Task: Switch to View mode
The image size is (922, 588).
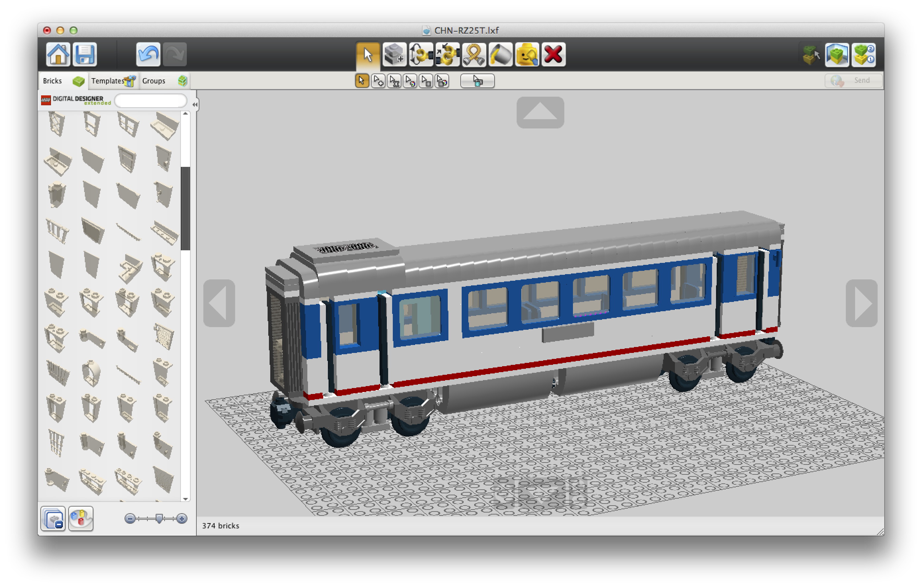Action: 837,55
